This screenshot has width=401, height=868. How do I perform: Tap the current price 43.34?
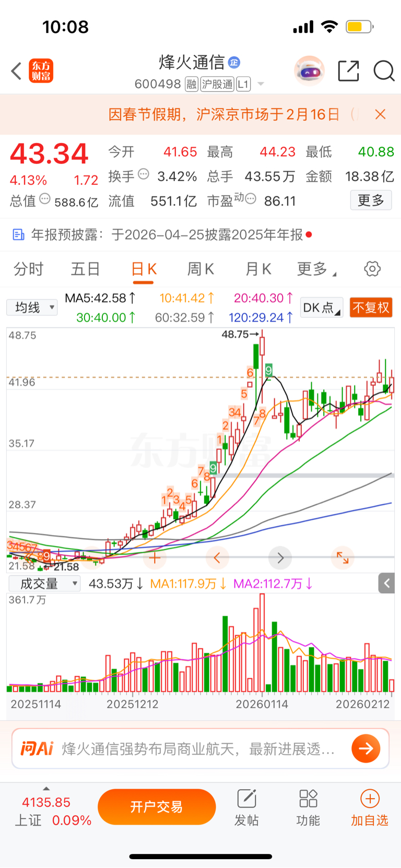[50, 153]
